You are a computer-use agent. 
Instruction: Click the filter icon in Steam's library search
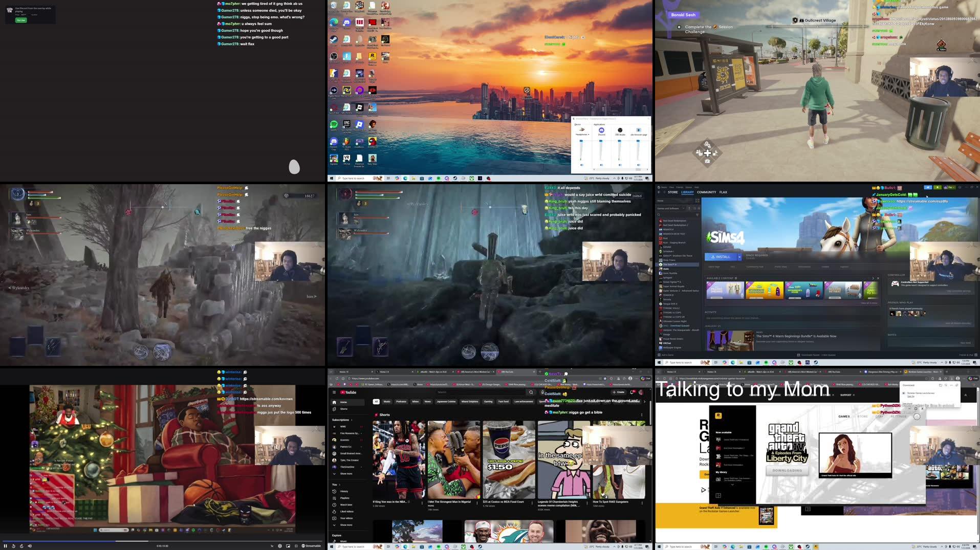pos(697,214)
